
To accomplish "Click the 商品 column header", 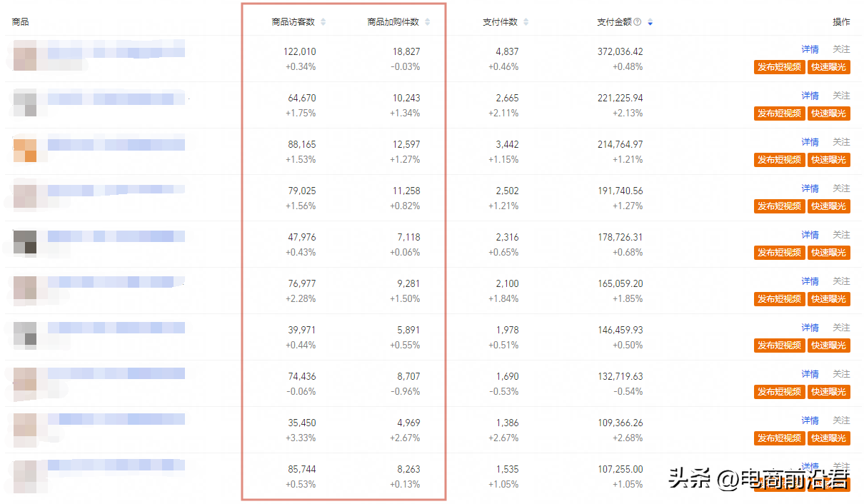I will tap(20, 22).
